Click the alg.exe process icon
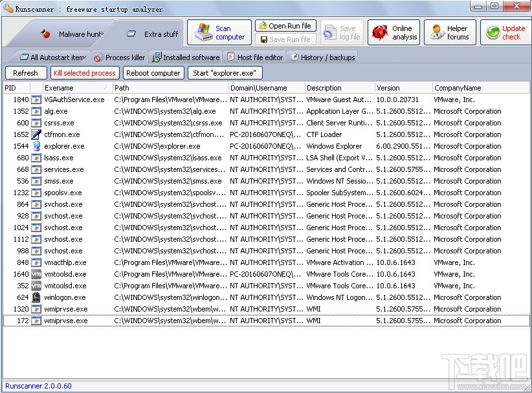Viewport: 532px width, 393px height. 36,111
